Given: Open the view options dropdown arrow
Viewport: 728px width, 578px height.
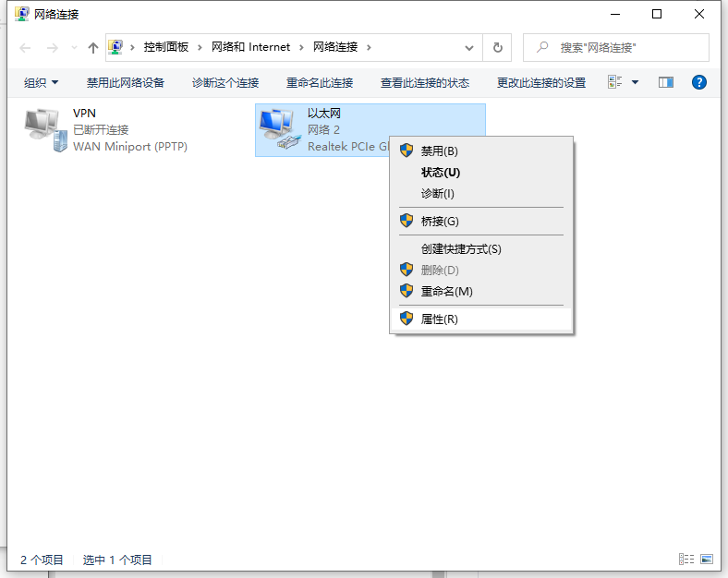Looking at the screenshot, I should click(635, 82).
